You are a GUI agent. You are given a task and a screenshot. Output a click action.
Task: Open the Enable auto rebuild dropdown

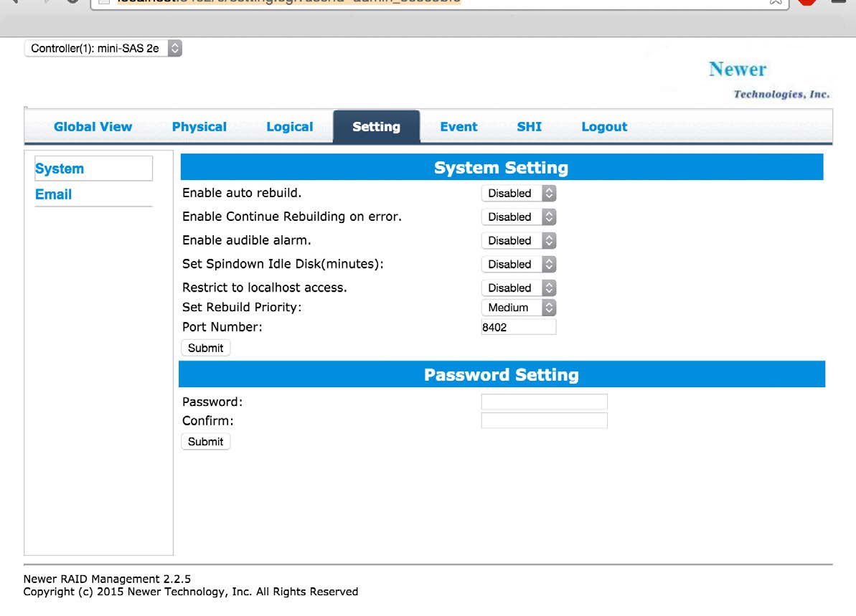coord(518,193)
